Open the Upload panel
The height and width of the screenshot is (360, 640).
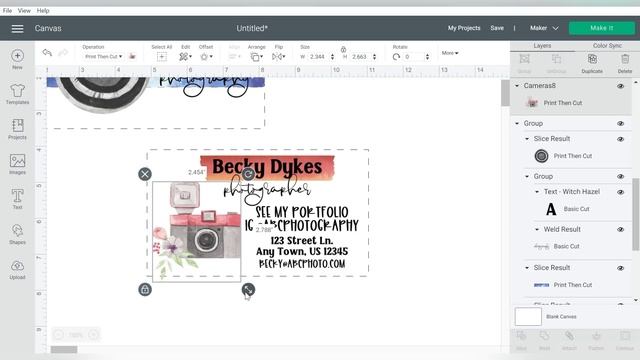pos(17,269)
